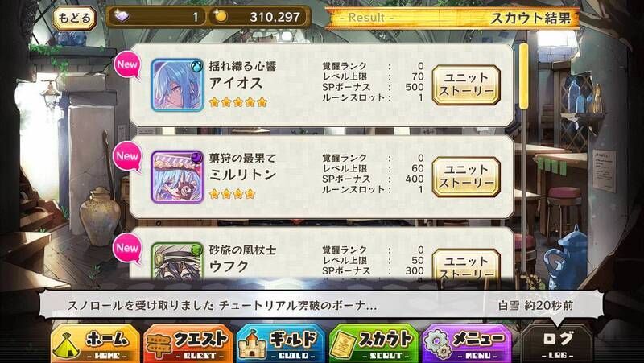Select ウフク character portrait

(177, 261)
